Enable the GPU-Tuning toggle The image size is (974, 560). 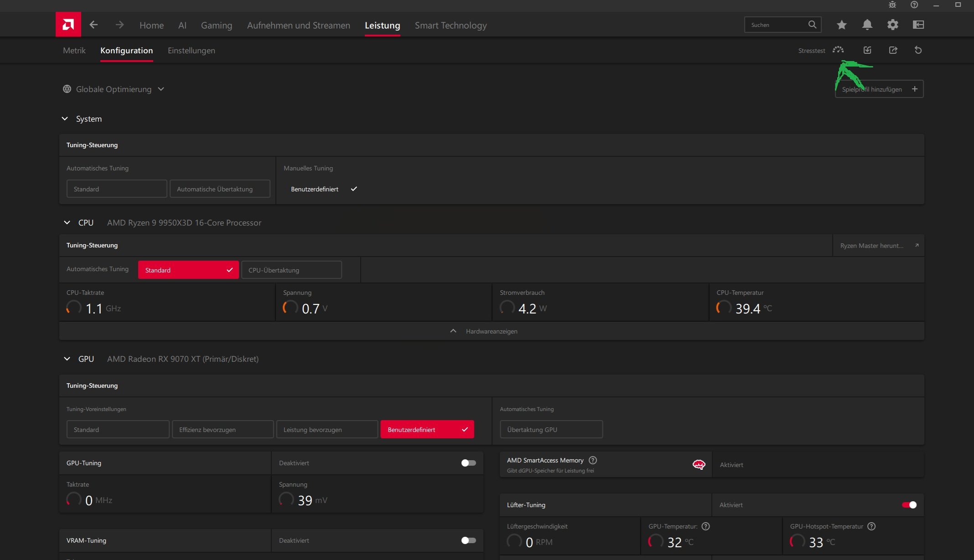468,463
